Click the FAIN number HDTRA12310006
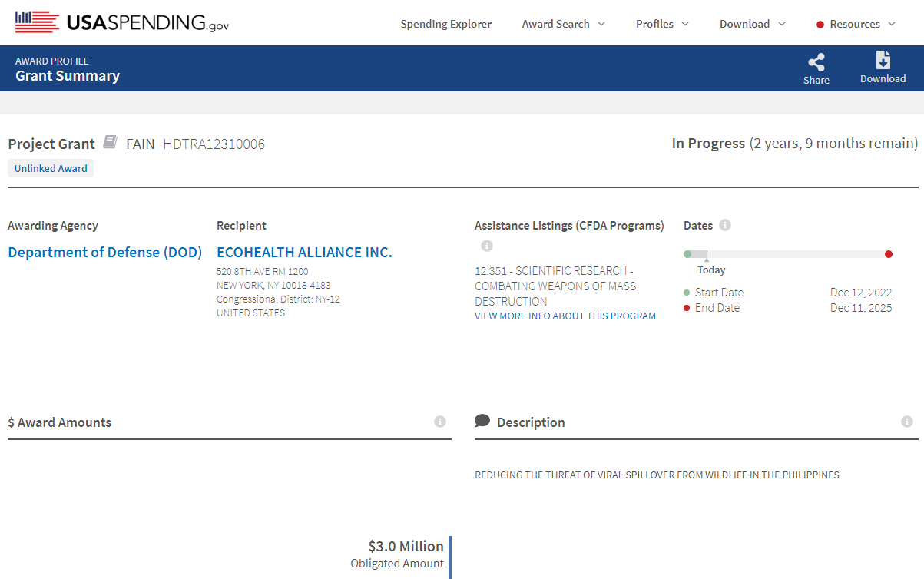This screenshot has height=579, width=924. 214,144
